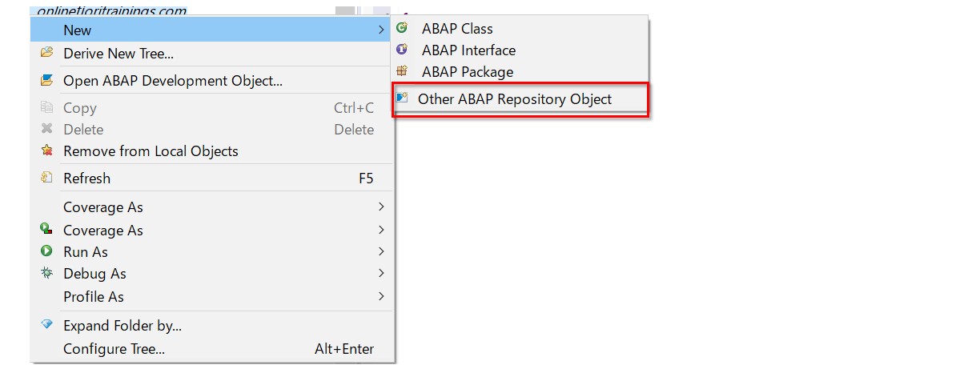The image size is (980, 373).
Task: Select the ABAP Package icon
Action: (402, 71)
